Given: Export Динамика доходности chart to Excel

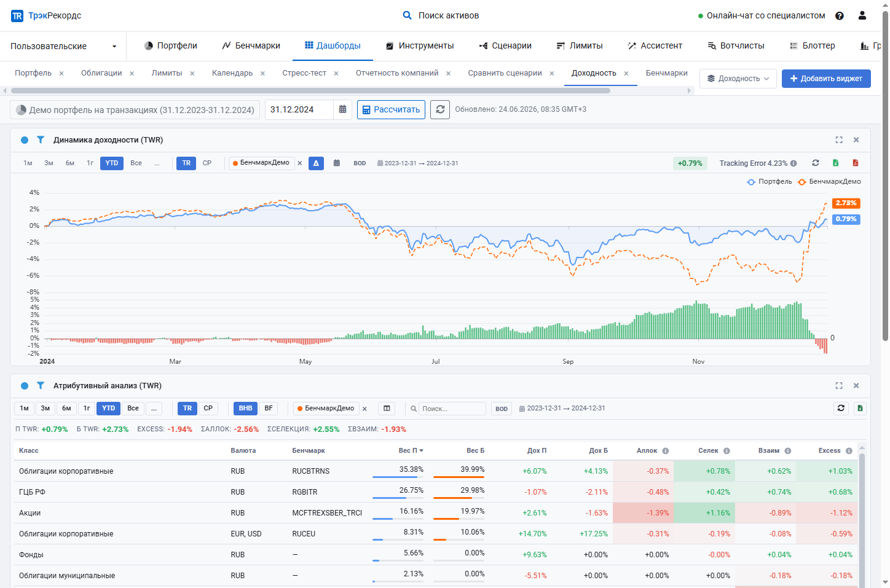Looking at the screenshot, I should (x=836, y=163).
